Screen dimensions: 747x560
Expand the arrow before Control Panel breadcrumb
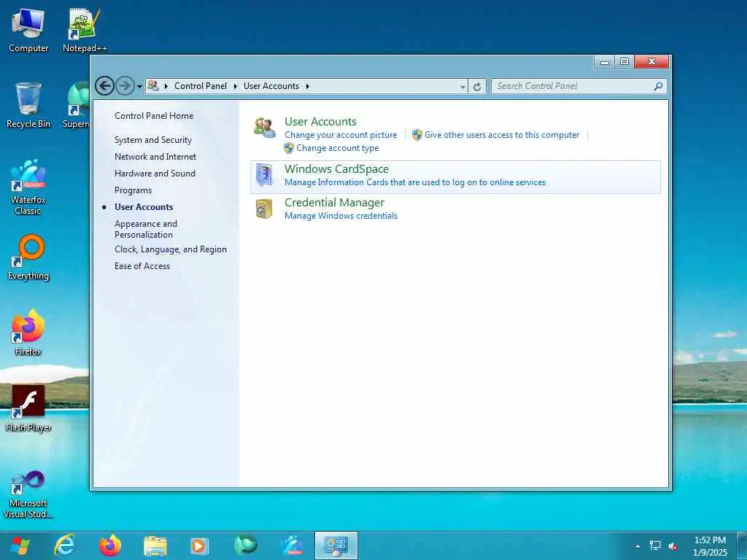point(166,86)
